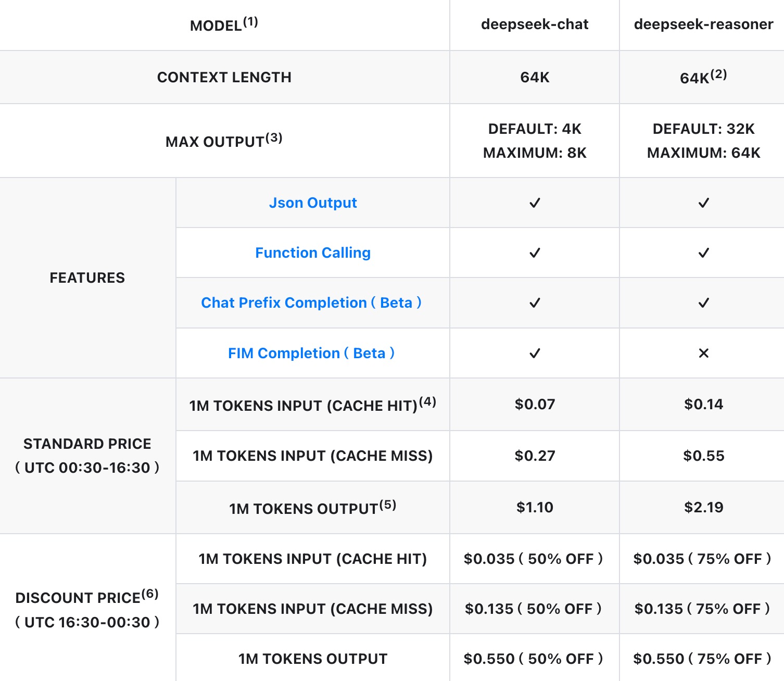
Task: Click the DEFAULT: 32K max output cell
Action: point(703,129)
